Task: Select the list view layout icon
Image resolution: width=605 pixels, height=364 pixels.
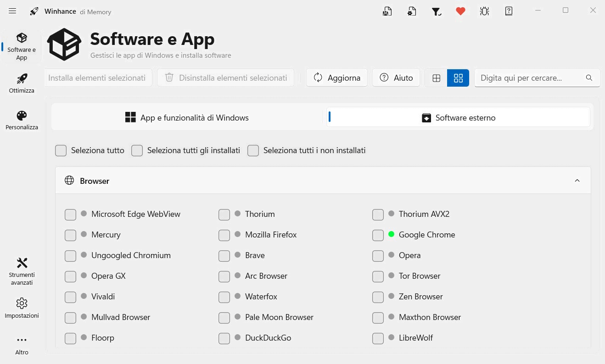Action: click(x=436, y=77)
